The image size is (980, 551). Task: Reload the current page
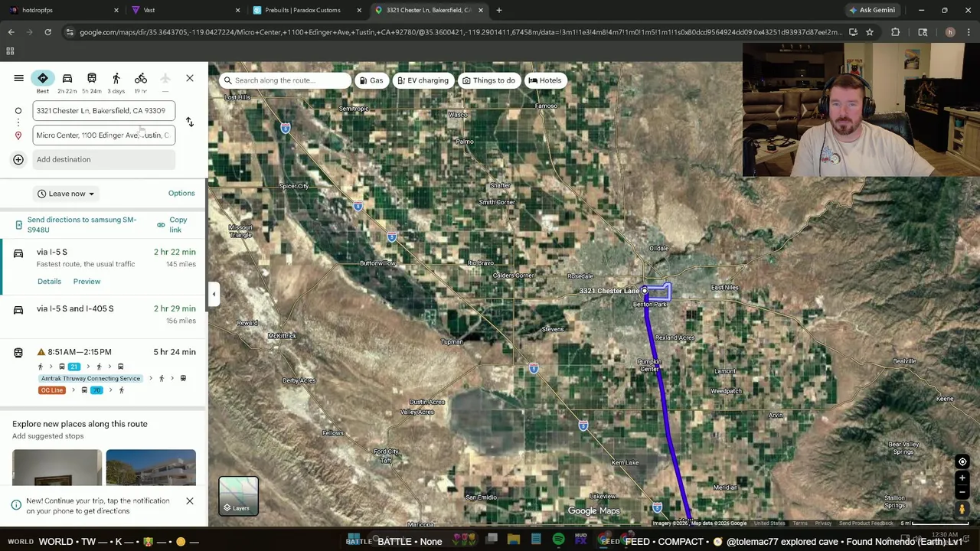click(x=47, y=32)
